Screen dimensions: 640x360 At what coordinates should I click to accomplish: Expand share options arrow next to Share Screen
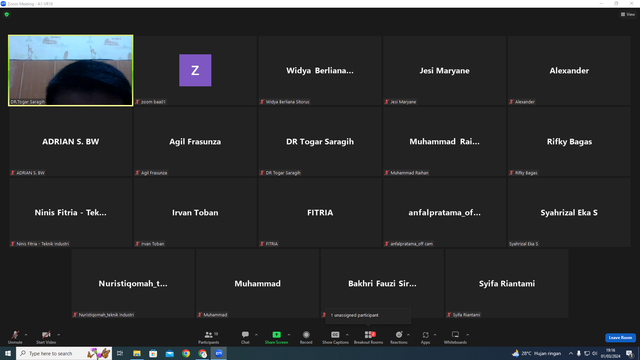289,335
